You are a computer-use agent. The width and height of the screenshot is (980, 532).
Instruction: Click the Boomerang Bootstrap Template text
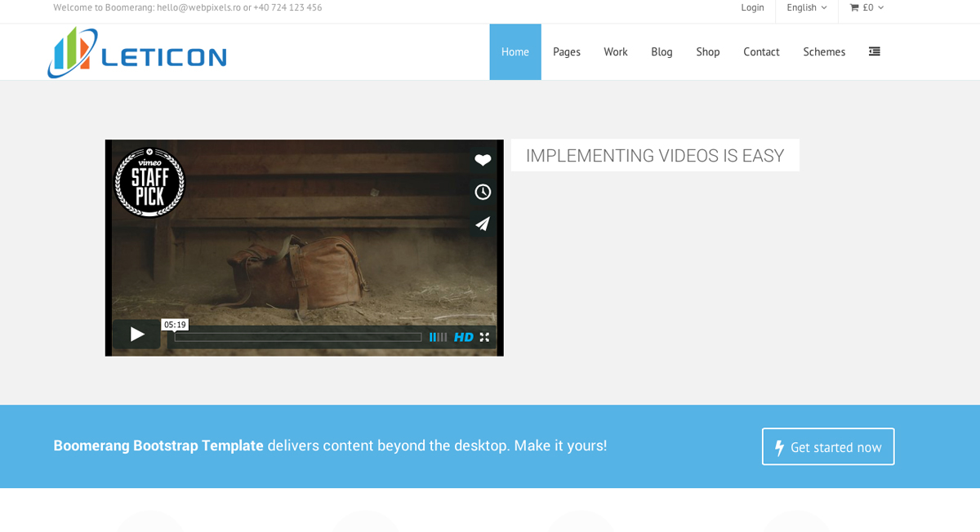pos(158,446)
